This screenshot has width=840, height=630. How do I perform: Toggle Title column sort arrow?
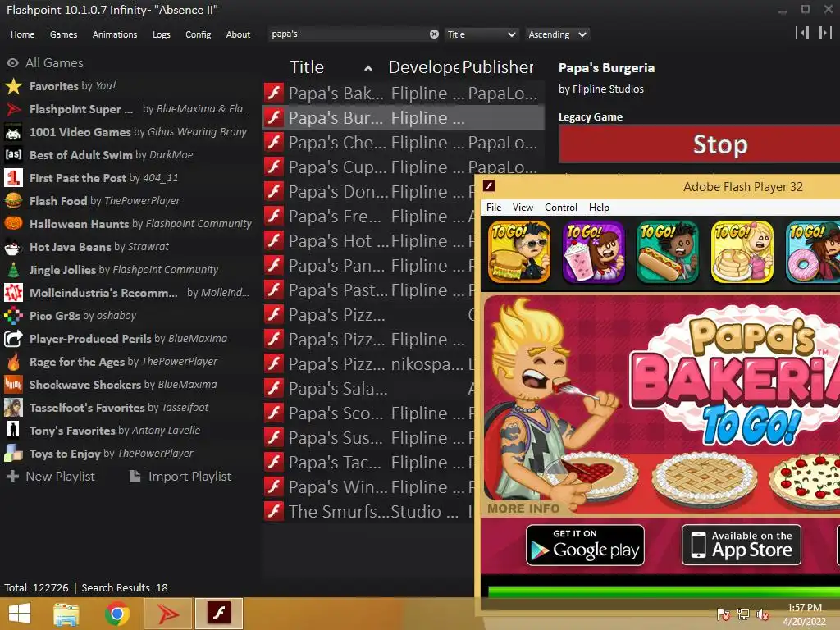tap(368, 68)
